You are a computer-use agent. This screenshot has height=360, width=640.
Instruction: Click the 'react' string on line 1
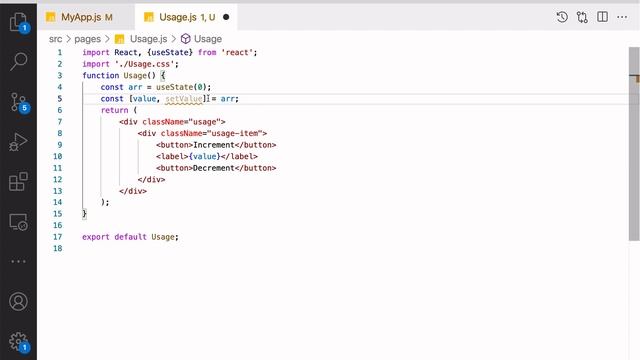tap(237, 52)
